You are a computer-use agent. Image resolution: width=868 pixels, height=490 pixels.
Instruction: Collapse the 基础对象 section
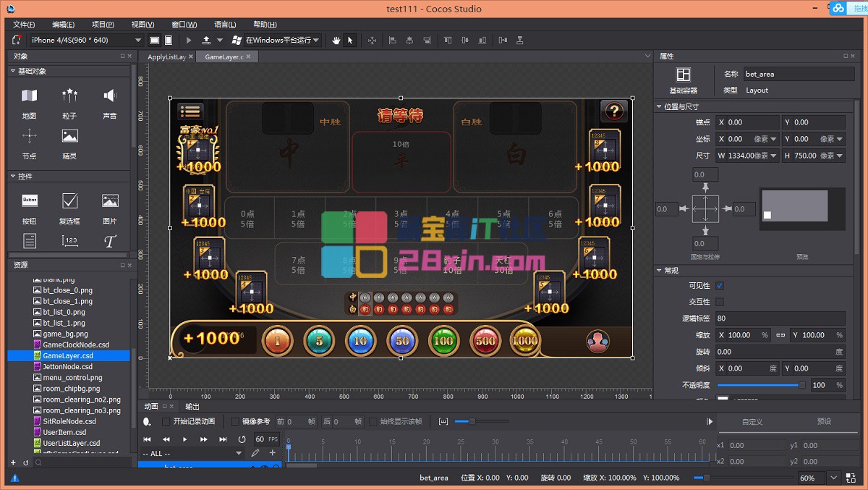(13, 72)
